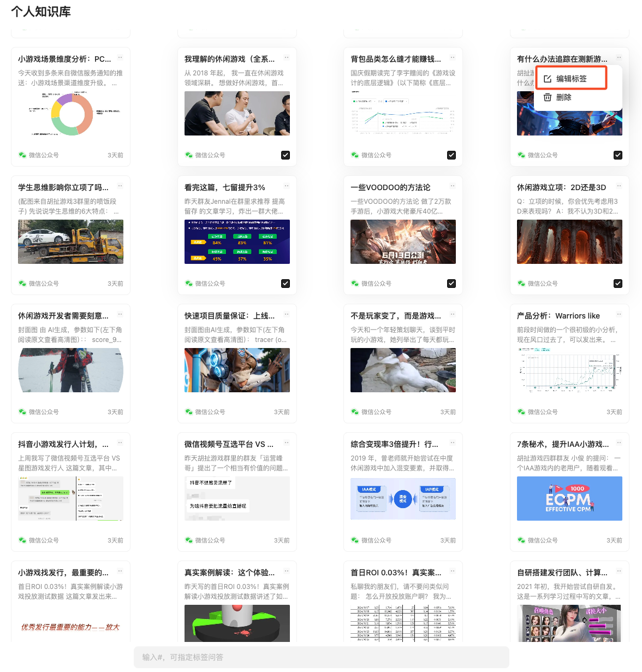
Task: Click the more dots on the 首日ROI 0.03%！真实案 card
Action: (453, 571)
